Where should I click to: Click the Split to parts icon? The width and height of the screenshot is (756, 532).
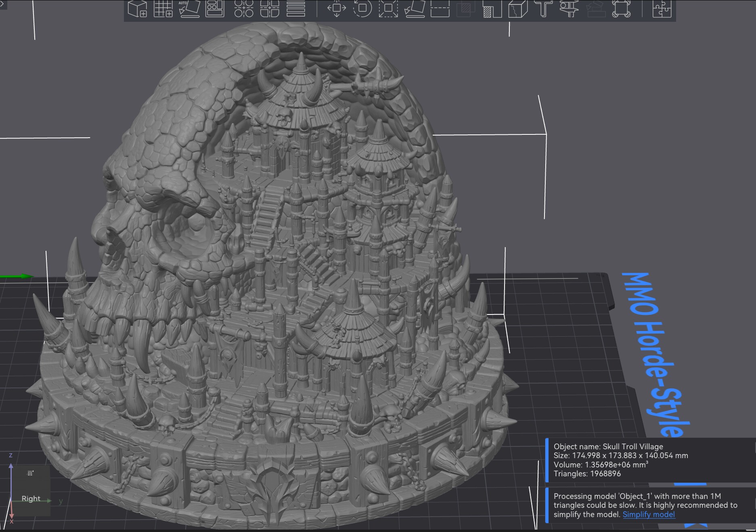(270, 9)
